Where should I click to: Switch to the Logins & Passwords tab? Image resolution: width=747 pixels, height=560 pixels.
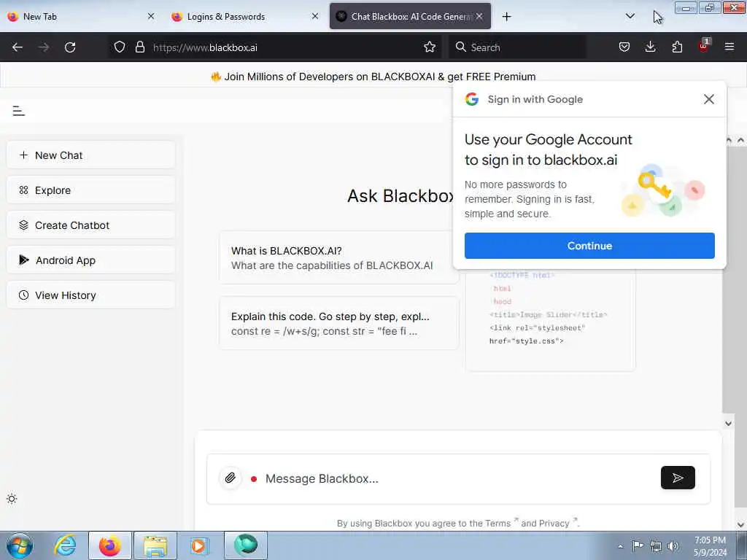click(245, 16)
